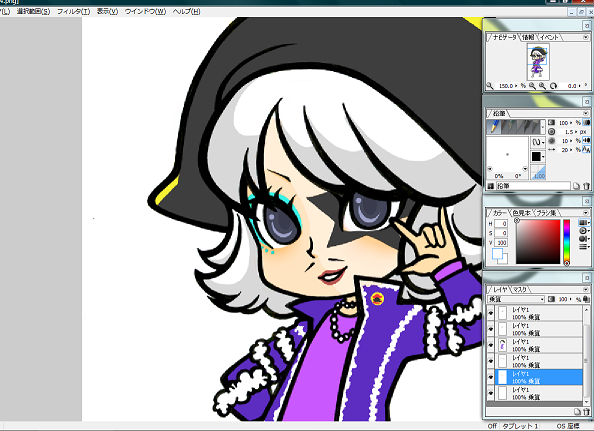The image size is (594, 431).
Task: Switch to the イベント tab
Action: (549, 37)
